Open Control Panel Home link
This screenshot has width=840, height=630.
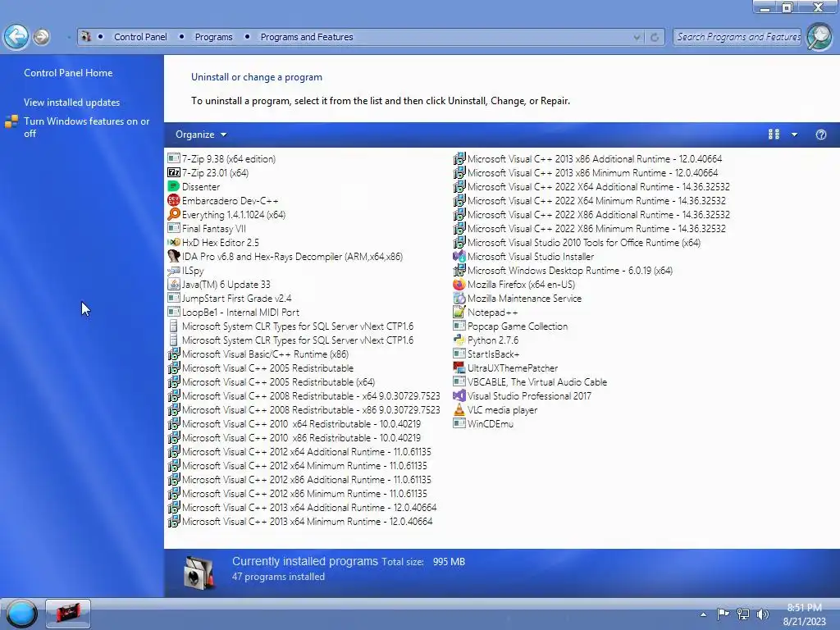pyautogui.click(x=68, y=73)
